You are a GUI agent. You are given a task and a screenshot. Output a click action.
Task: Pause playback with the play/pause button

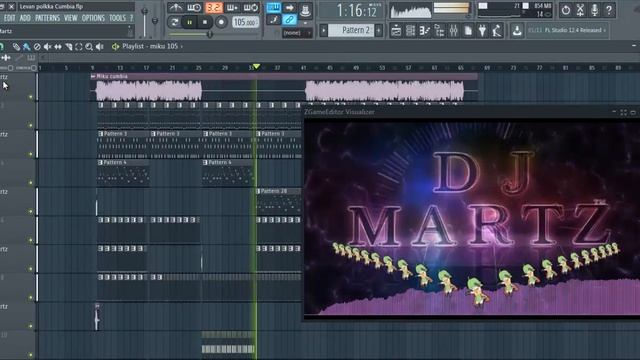189,22
